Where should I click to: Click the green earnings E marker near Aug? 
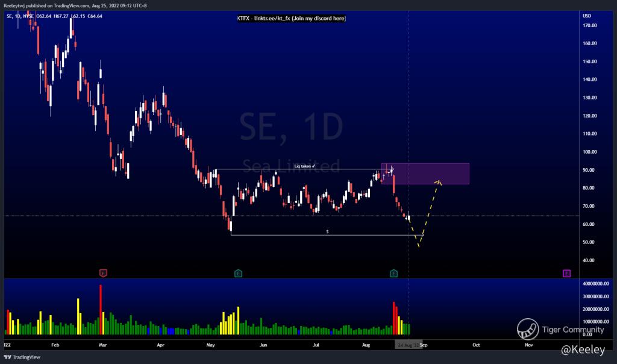tap(393, 273)
